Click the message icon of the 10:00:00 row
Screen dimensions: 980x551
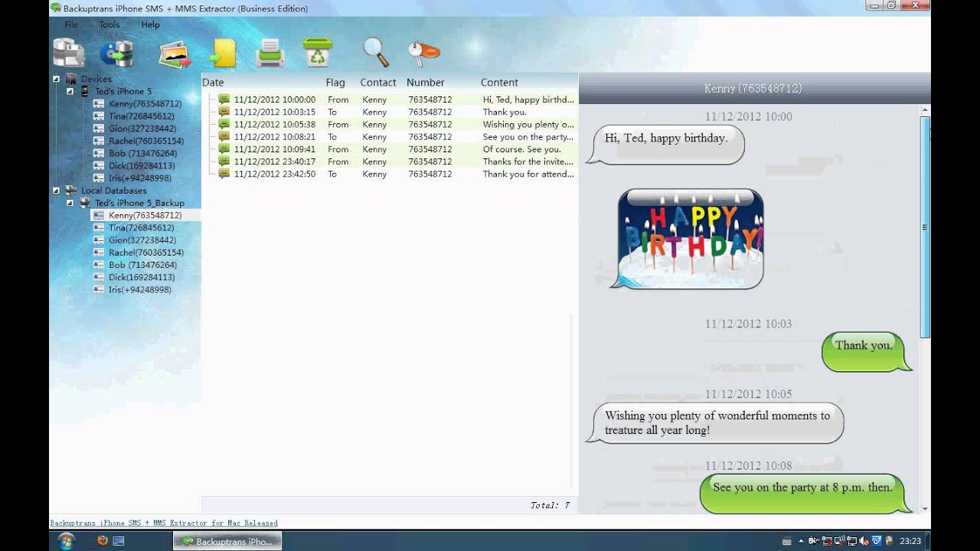click(x=224, y=99)
